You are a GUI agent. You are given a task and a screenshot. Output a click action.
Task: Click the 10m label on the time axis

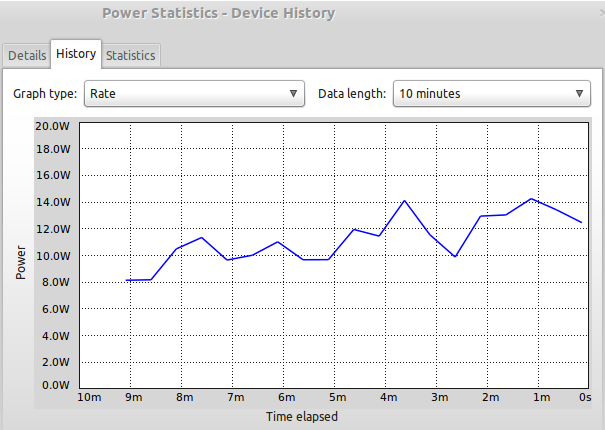coord(89,398)
